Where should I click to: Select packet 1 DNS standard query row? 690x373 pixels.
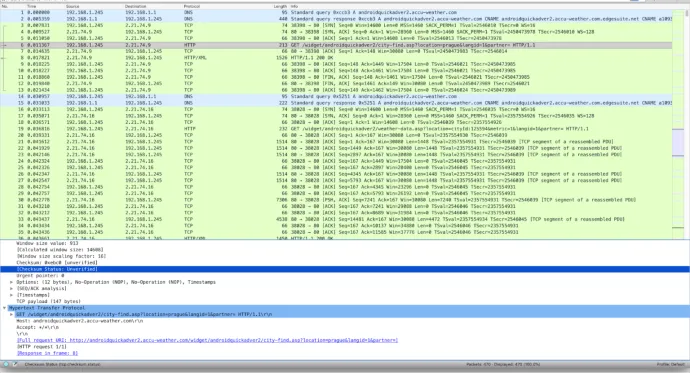coord(336,12)
